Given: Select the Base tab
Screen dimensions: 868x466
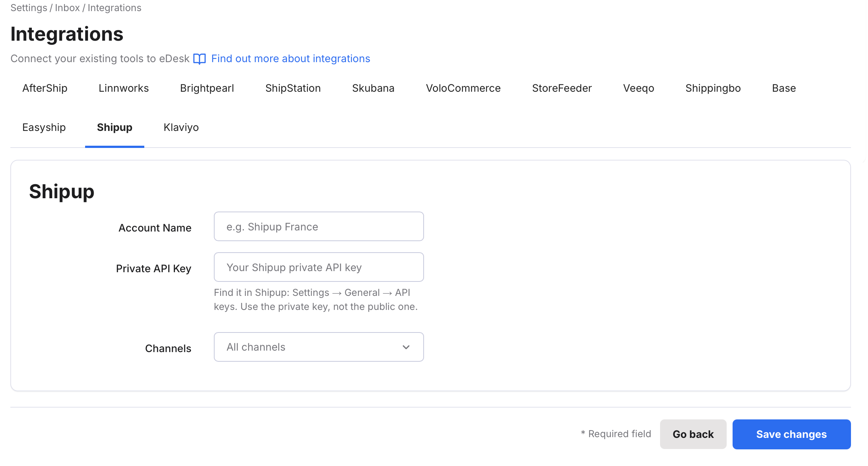Looking at the screenshot, I should click(x=784, y=88).
